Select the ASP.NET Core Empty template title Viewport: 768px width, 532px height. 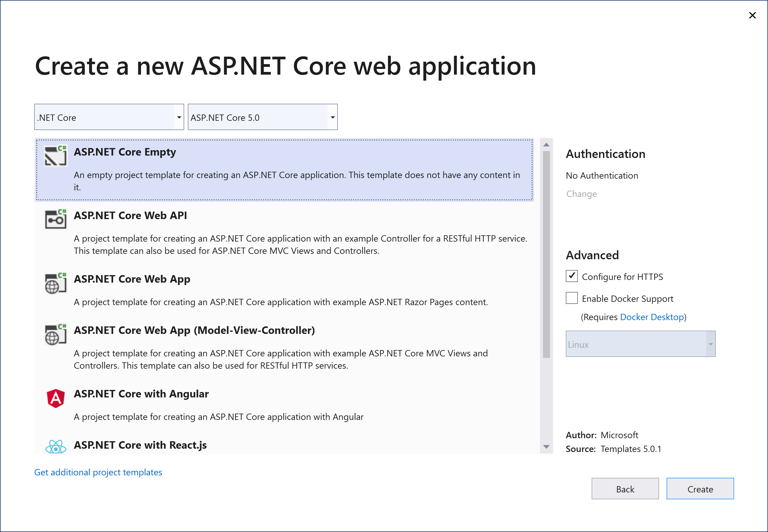click(x=125, y=152)
